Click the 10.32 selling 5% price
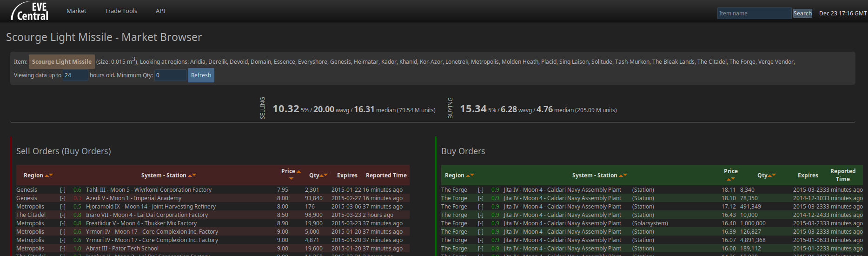 point(286,109)
